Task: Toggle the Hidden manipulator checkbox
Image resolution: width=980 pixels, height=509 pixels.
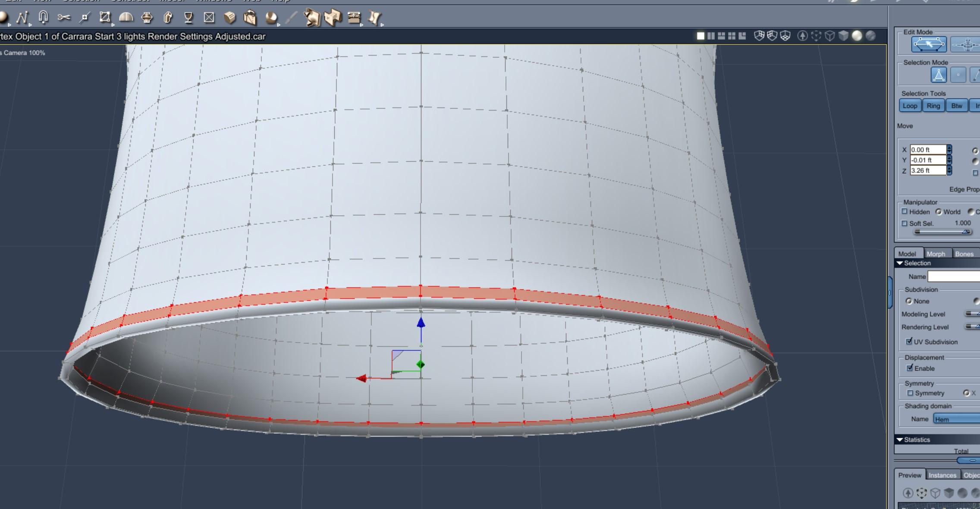Action: tap(905, 211)
